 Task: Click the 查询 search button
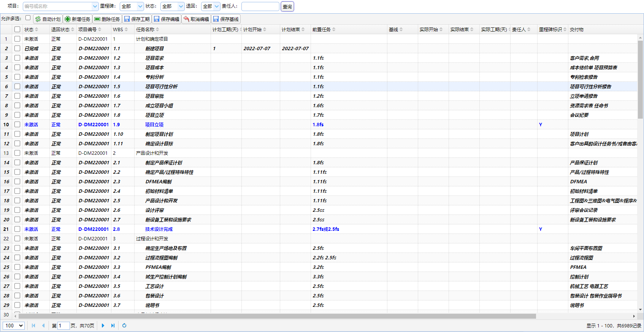pos(287,6)
